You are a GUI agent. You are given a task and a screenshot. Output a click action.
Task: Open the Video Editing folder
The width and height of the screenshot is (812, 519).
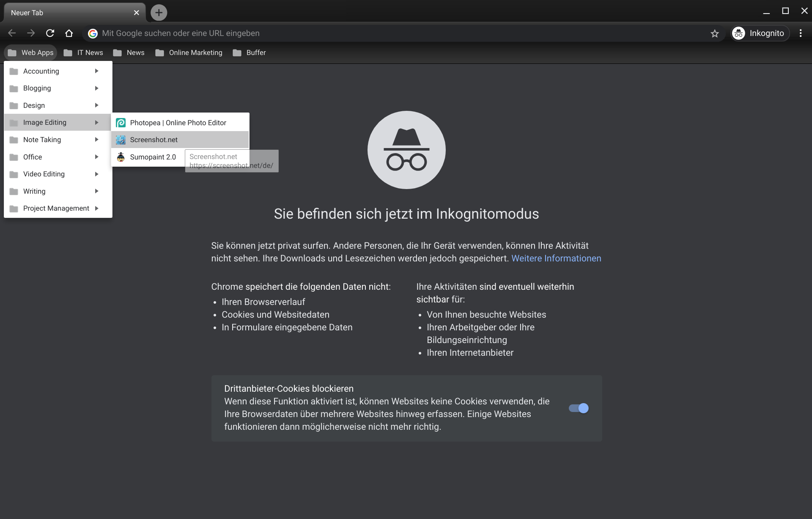click(58, 174)
